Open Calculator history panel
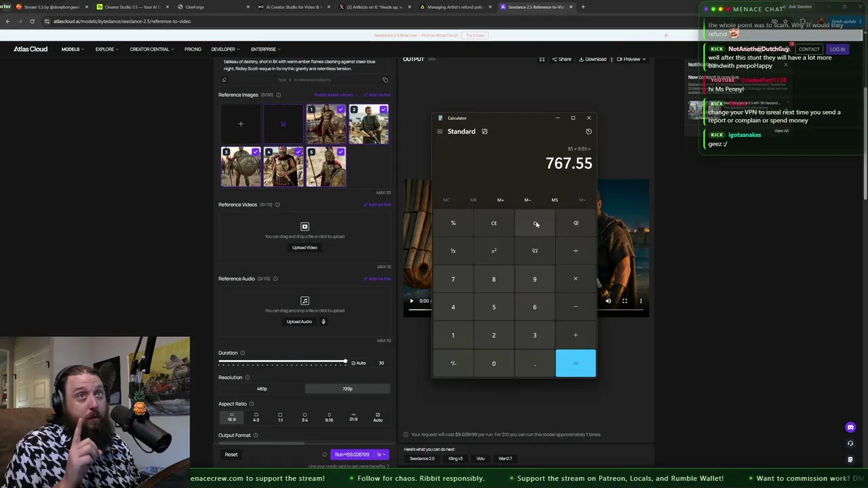Viewport: 868px width, 488px height. click(x=589, y=131)
